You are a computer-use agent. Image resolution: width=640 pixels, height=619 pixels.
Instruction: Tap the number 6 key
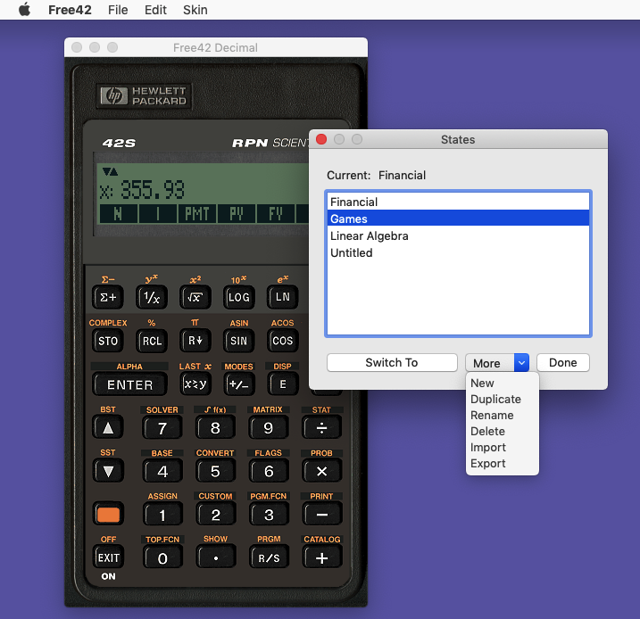[x=269, y=471]
